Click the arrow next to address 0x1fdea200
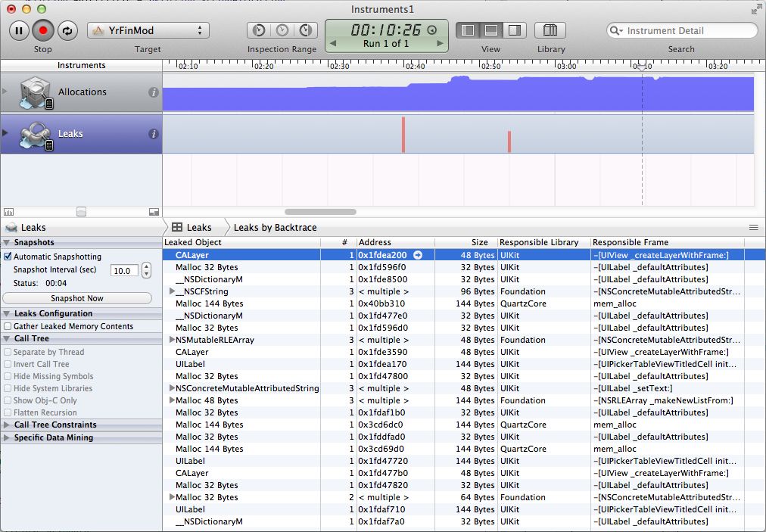Image resolution: width=766 pixels, height=532 pixels. pyautogui.click(x=418, y=255)
